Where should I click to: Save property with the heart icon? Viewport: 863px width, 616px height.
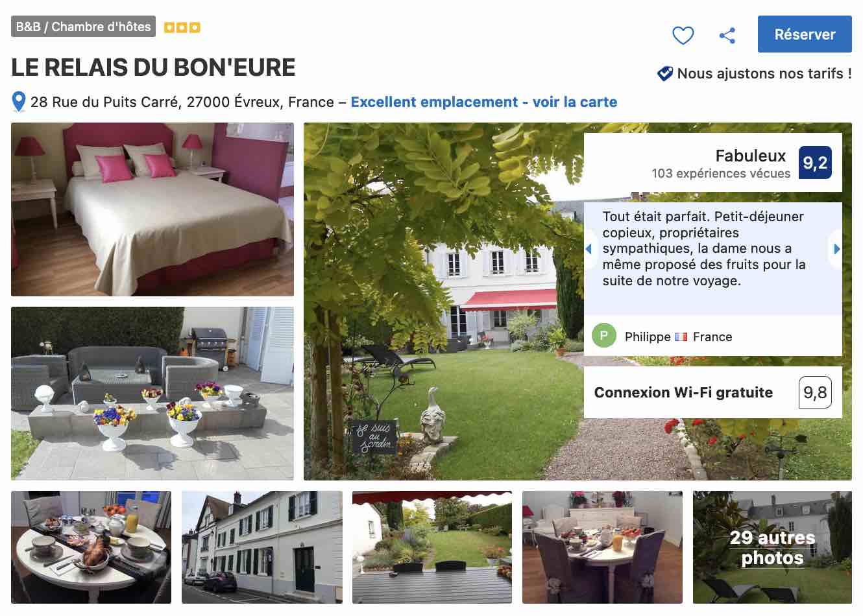tap(683, 35)
